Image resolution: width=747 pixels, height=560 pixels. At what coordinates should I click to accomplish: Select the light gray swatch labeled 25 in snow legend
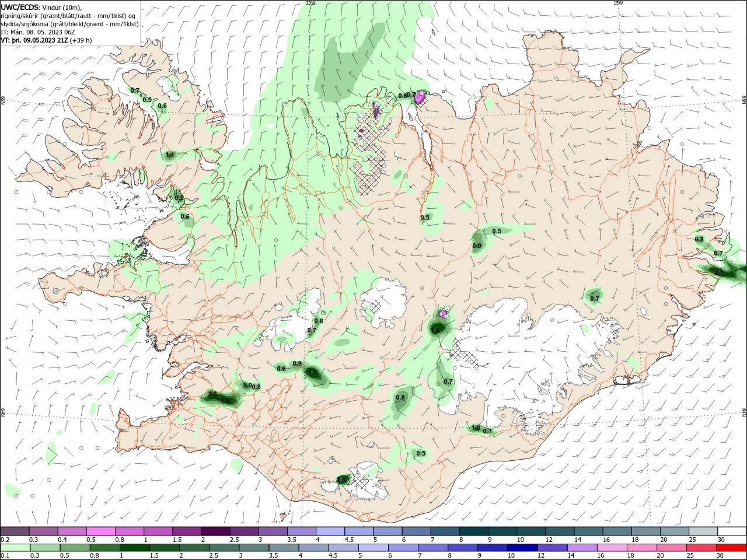pyautogui.click(x=703, y=531)
